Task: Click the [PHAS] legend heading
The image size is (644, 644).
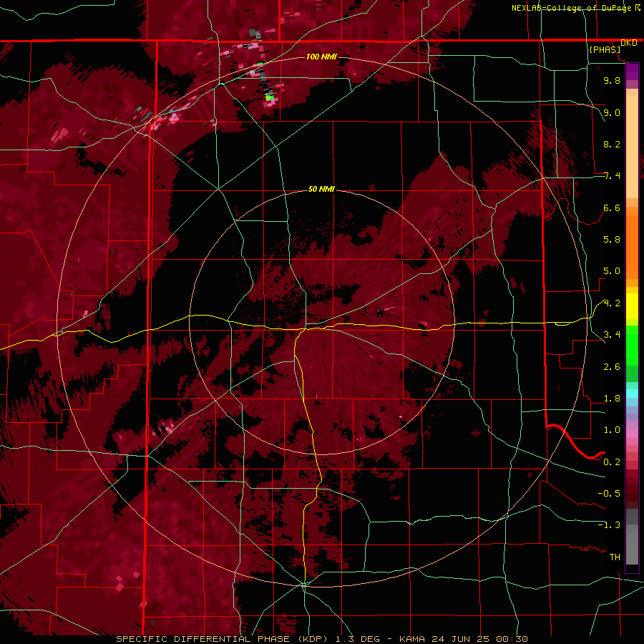Action: coord(605,49)
